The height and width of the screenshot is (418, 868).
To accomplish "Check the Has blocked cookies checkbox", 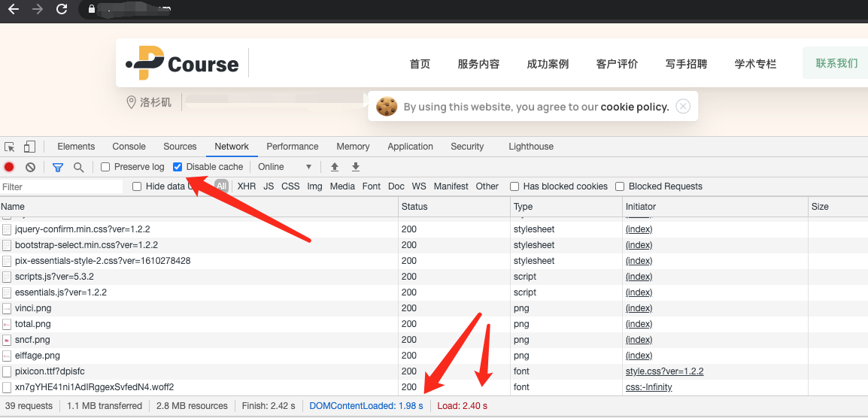I will pos(514,186).
